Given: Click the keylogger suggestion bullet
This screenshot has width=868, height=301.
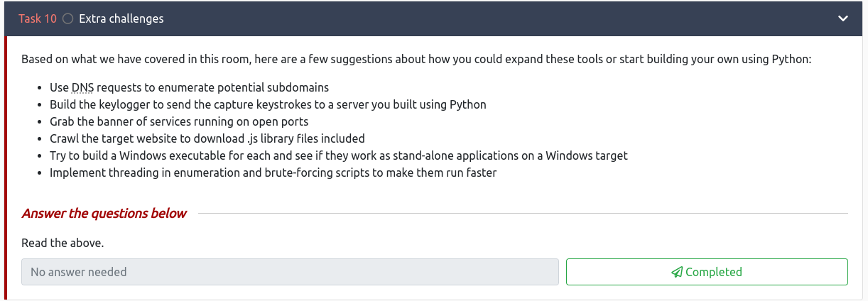Looking at the screenshot, I should click(268, 105).
